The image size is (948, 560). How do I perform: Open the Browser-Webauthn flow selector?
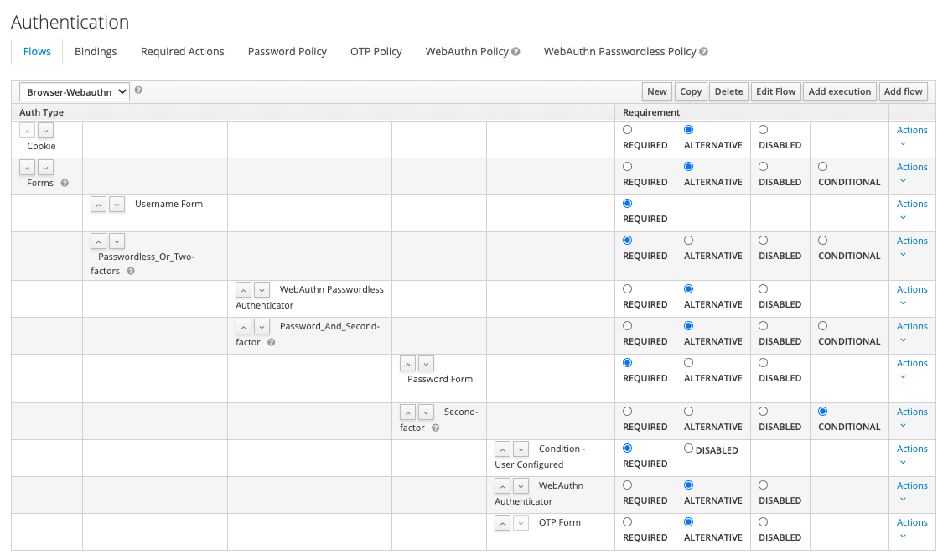pos(74,92)
